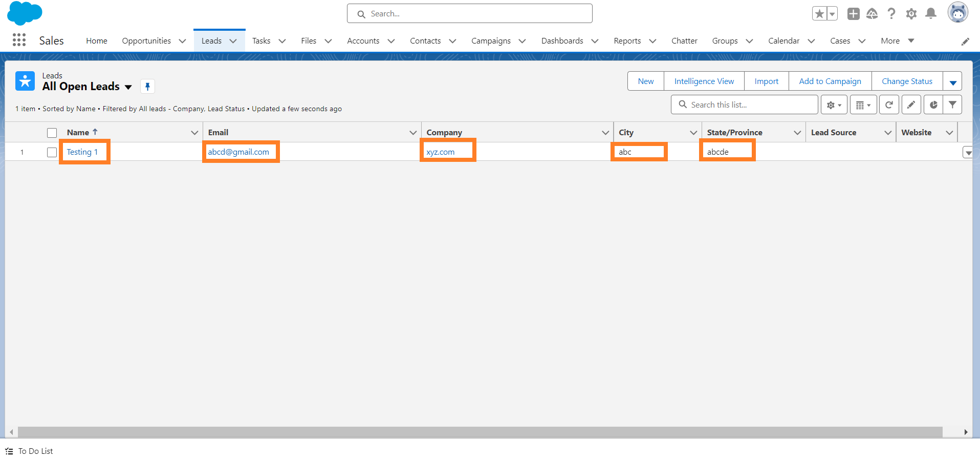Refresh the leads list
Image resolution: width=980 pixels, height=460 pixels.
[889, 105]
